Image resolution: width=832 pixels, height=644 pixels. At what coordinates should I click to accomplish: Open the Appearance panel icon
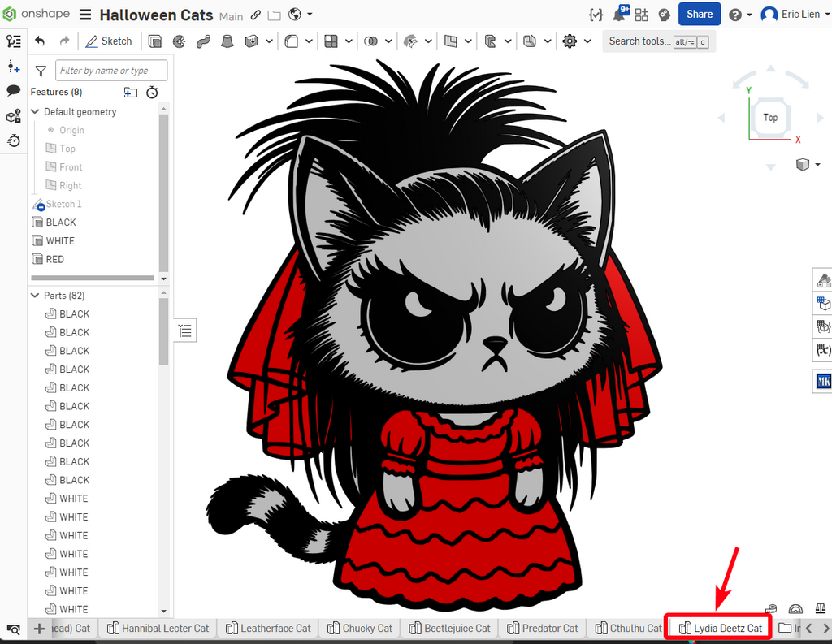824,279
